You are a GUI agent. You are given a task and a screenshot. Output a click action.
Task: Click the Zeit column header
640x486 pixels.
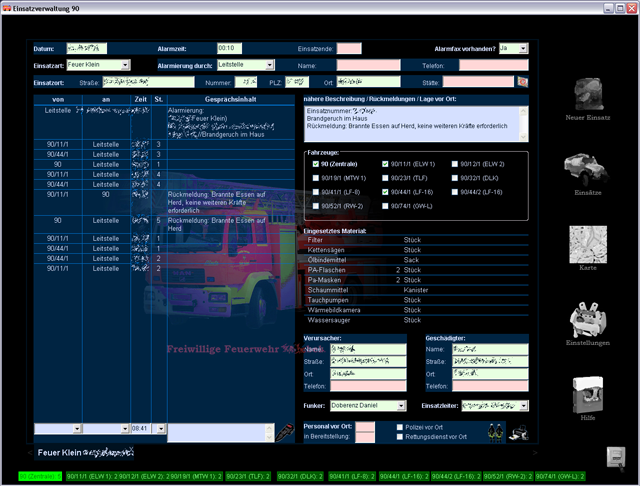(x=141, y=100)
